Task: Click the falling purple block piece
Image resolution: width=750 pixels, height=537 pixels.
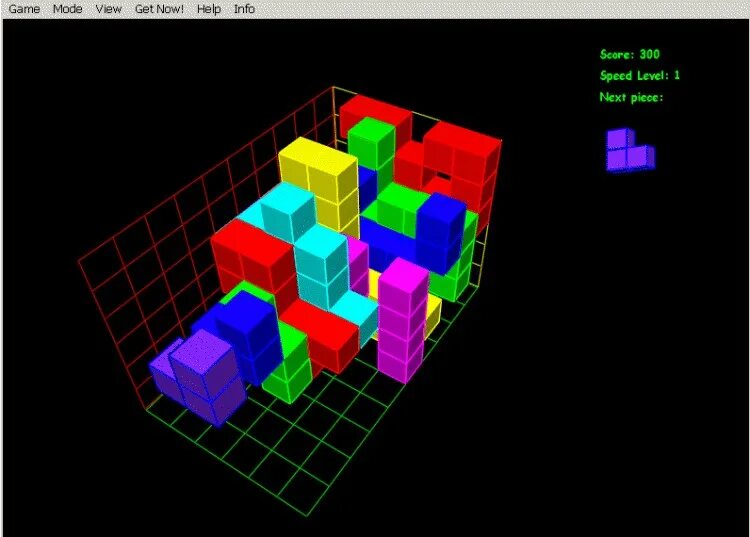Action: [199, 377]
